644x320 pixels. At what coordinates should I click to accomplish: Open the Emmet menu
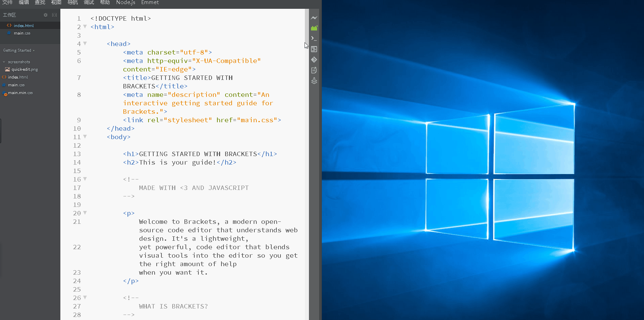150,2
